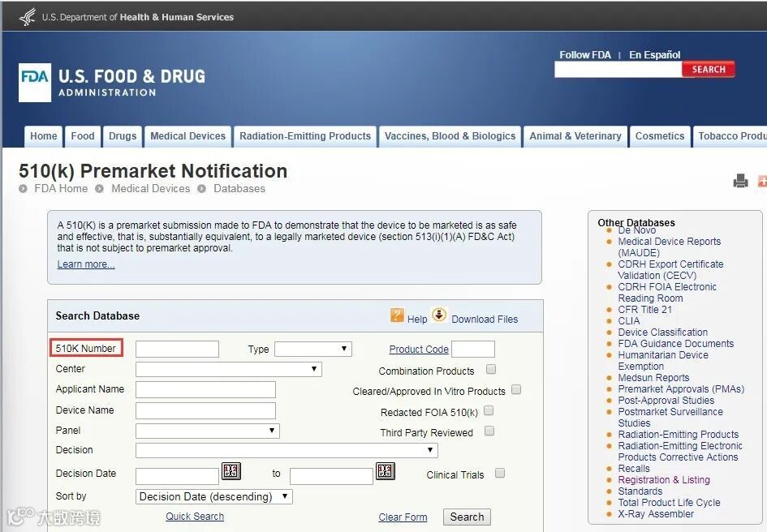Click the Help question mark icon
767x532 pixels.
point(397,315)
